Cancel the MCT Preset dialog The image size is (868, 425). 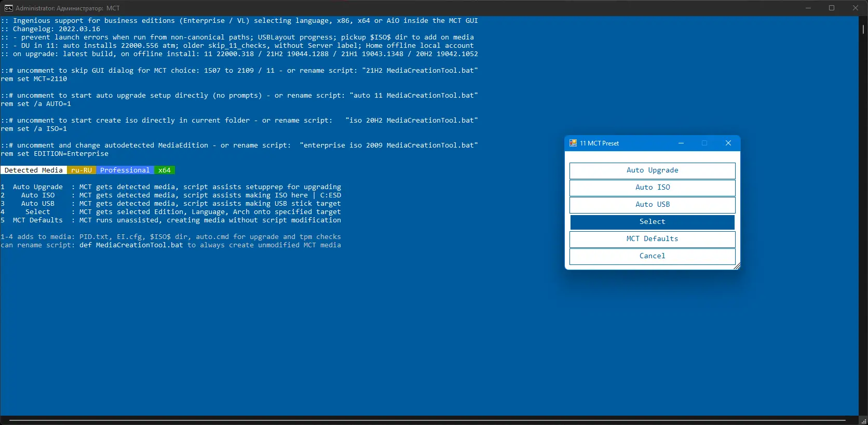coord(652,256)
